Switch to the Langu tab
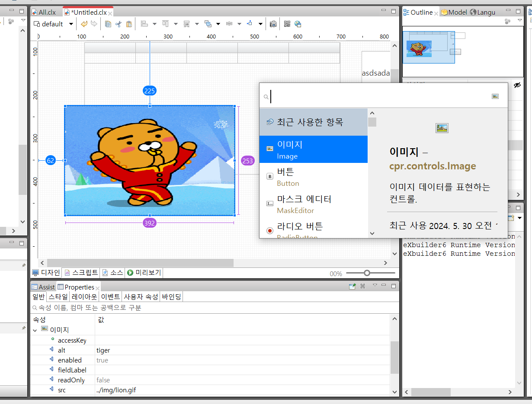Image resolution: width=532 pixels, height=404 pixels. pyautogui.click(x=483, y=13)
